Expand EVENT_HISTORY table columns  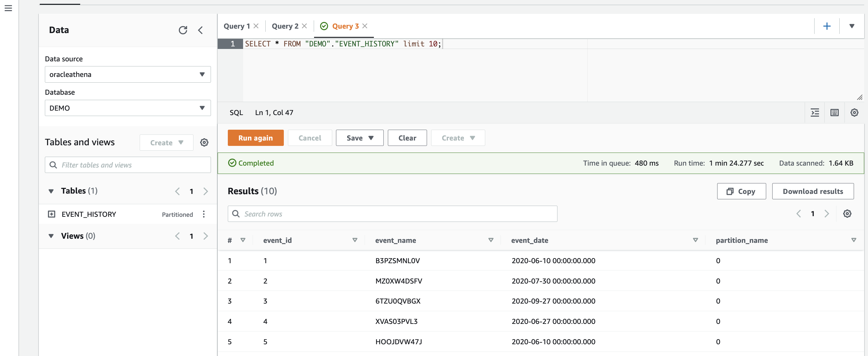coord(52,214)
